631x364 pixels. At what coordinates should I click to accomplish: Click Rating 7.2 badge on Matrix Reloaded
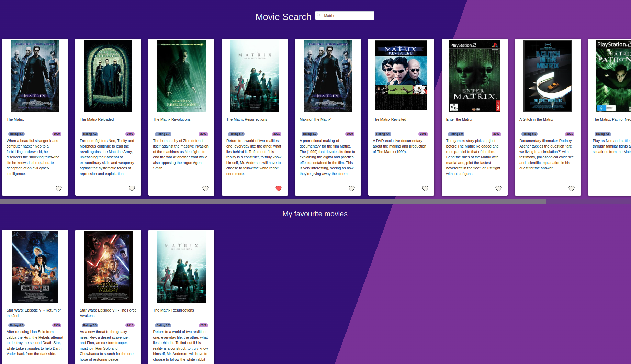click(90, 134)
